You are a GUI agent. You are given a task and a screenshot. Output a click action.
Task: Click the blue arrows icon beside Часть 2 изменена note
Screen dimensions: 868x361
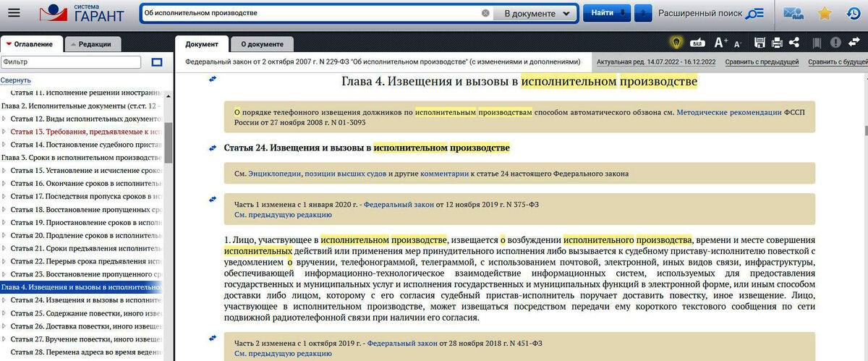(x=213, y=338)
